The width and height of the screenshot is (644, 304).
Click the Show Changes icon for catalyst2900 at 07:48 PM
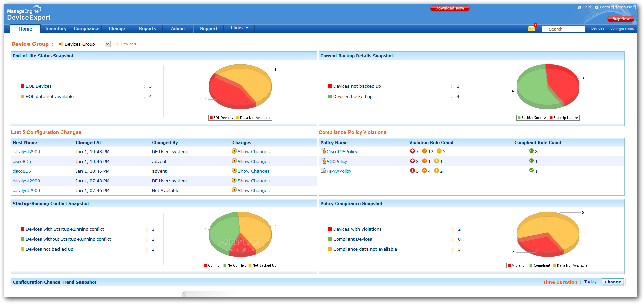pyautogui.click(x=234, y=180)
